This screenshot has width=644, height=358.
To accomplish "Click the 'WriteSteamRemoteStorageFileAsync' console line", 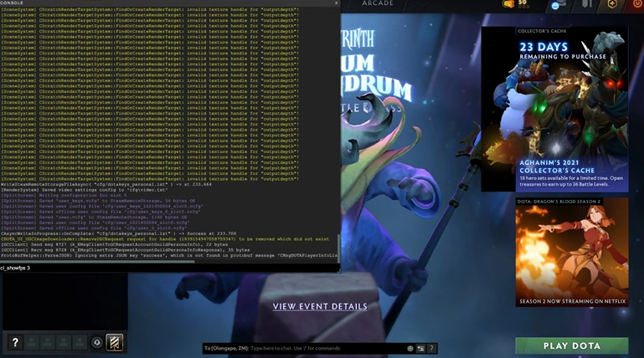I will [x=106, y=184].
